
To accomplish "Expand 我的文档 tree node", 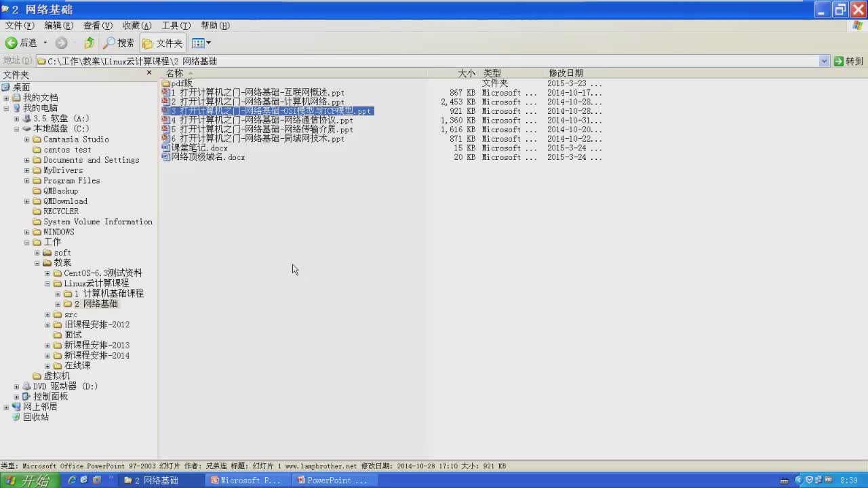I will [6, 98].
